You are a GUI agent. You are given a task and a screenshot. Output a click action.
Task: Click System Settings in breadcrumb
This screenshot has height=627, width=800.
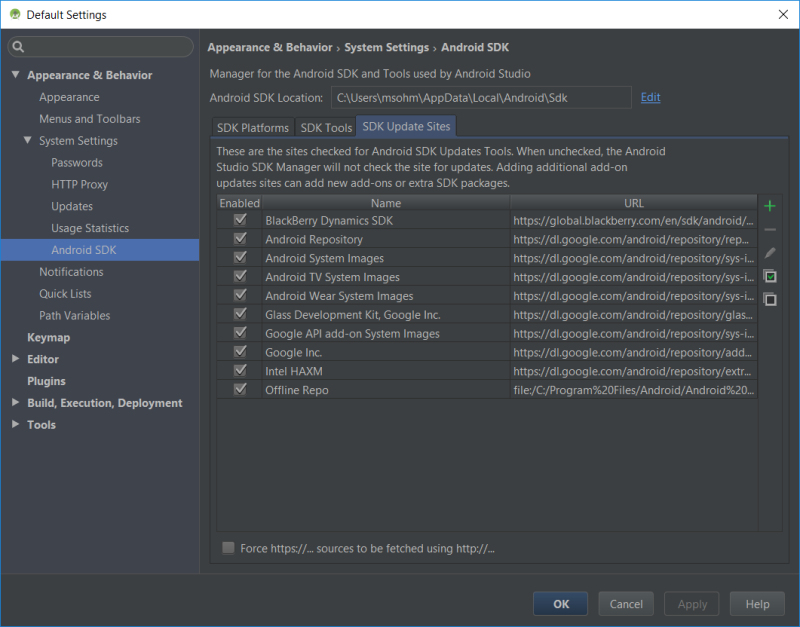386,47
